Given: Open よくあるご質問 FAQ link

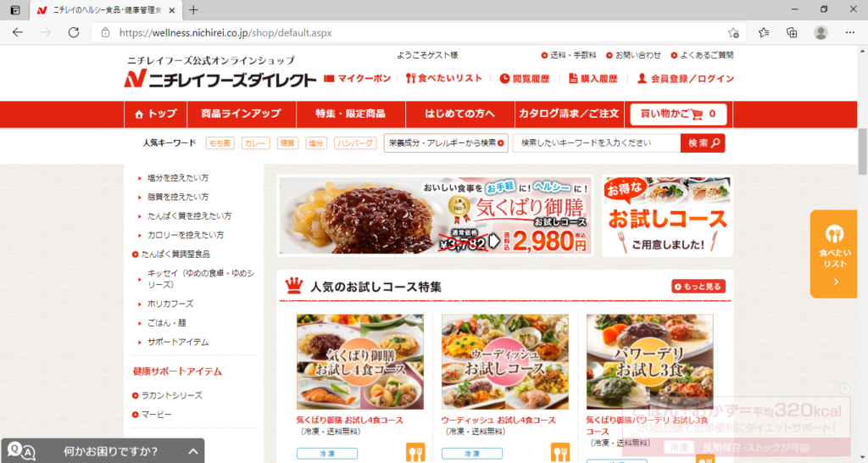Looking at the screenshot, I should (702, 55).
